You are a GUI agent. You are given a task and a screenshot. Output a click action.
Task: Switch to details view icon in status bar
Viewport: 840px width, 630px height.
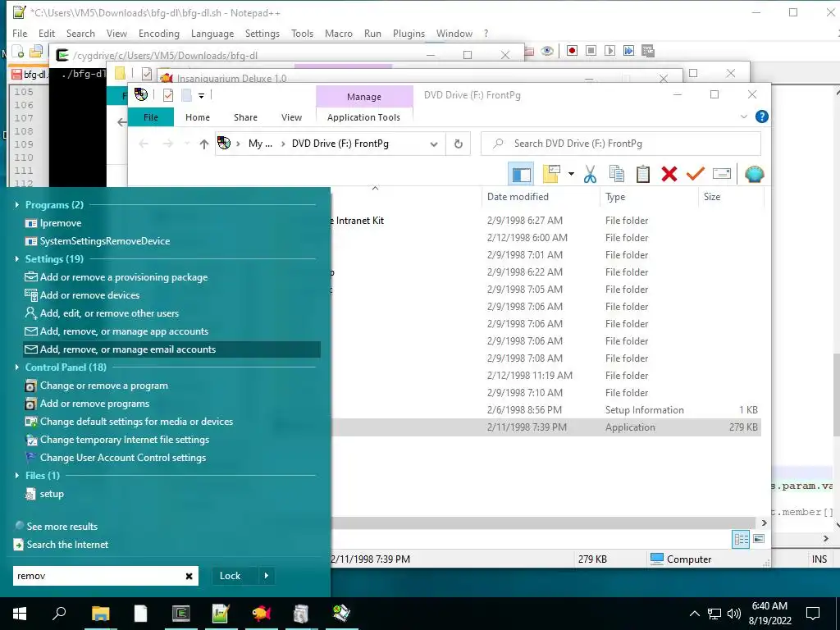coord(741,539)
